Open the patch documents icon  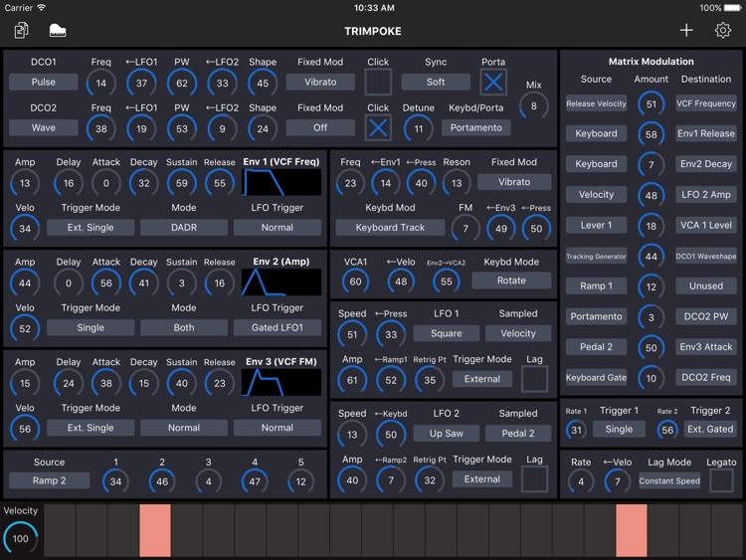tap(22, 31)
